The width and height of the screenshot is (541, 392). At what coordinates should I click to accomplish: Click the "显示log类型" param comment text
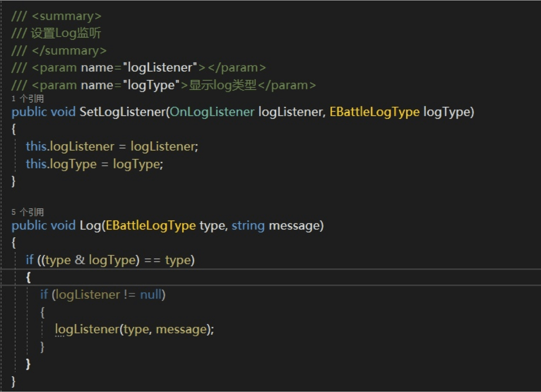223,85
